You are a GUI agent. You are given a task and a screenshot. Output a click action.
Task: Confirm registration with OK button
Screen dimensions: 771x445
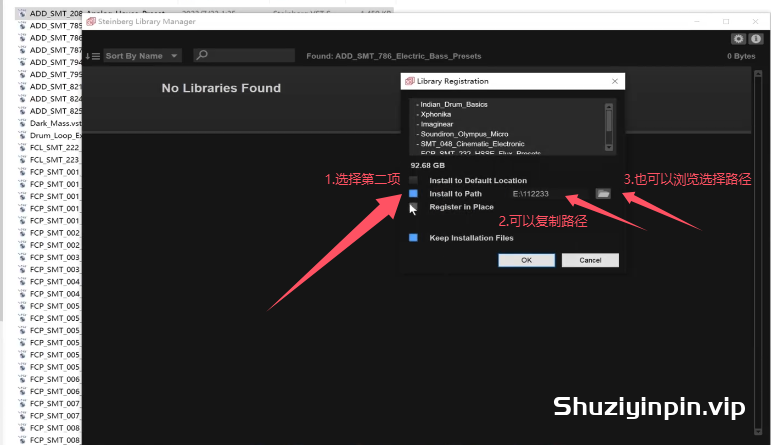click(527, 260)
